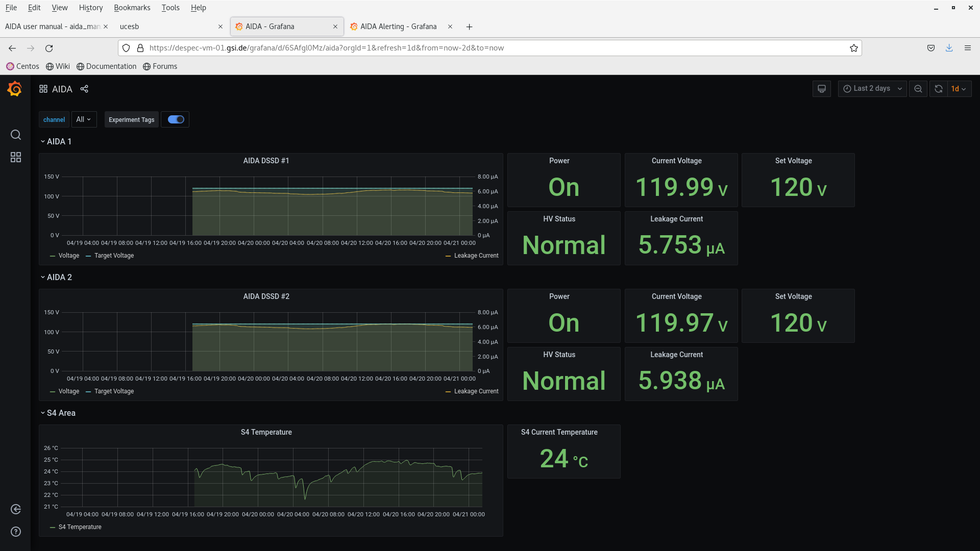The image size is (980, 551).
Task: Close the AIDA Alerting tab
Action: (x=450, y=27)
